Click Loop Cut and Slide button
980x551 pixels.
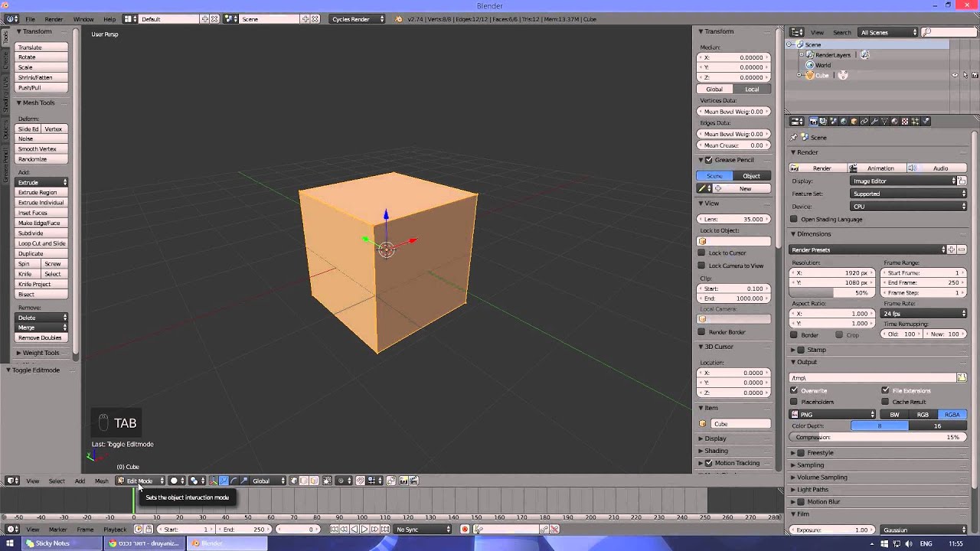coord(42,243)
